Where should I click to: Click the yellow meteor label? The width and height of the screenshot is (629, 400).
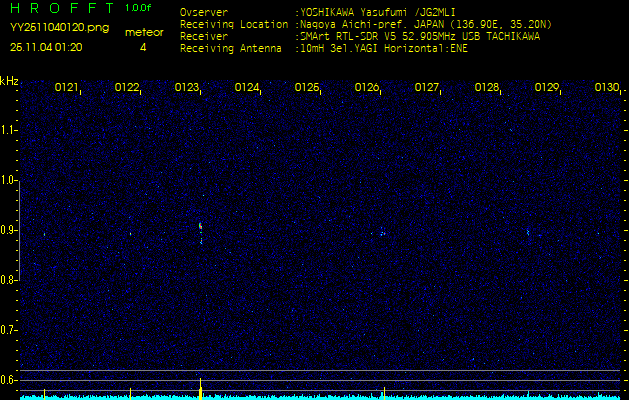pos(144,32)
